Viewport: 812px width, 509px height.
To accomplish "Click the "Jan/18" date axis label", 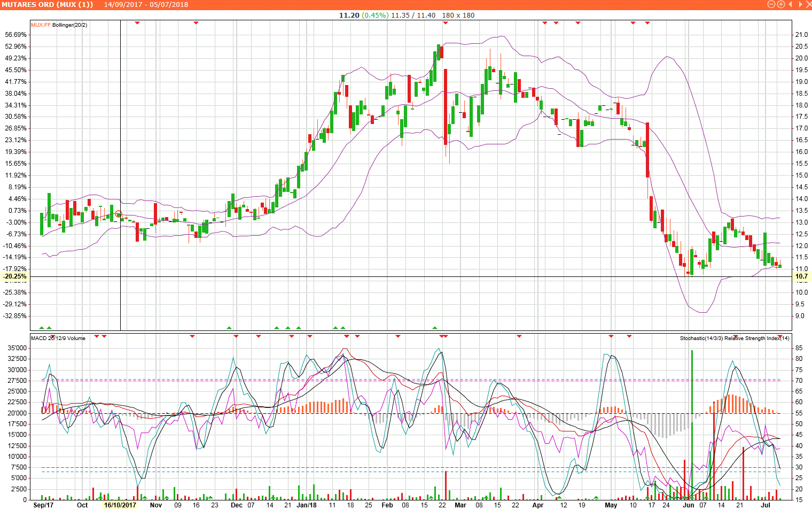I will click(x=307, y=505).
